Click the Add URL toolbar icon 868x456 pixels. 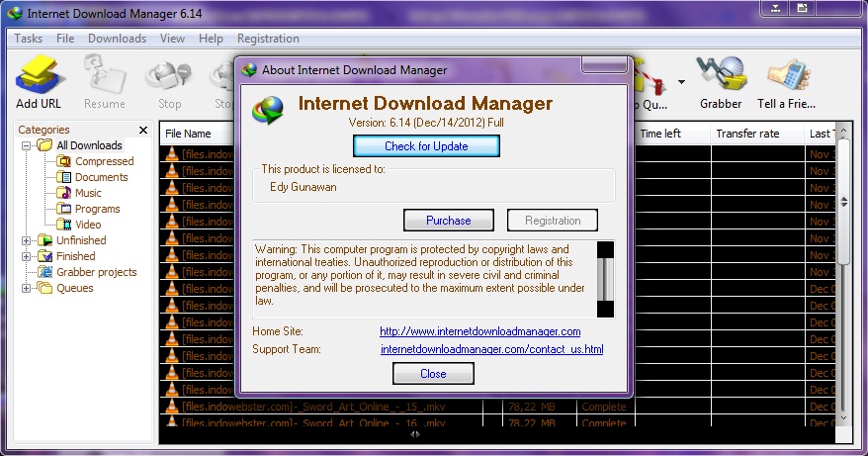38,83
